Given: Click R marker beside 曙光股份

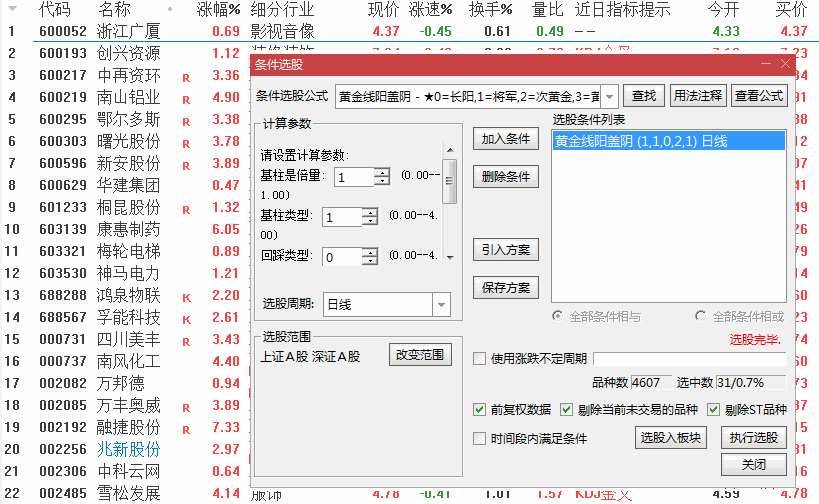Looking at the screenshot, I should tap(186, 144).
